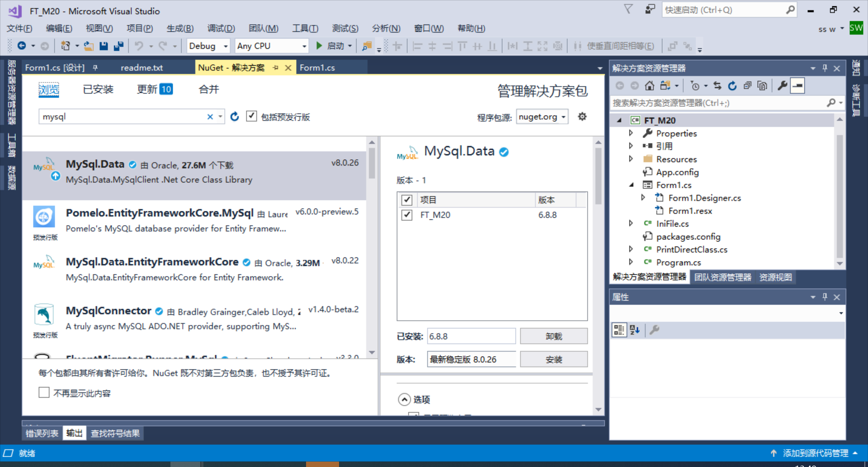
Task: Click the find in files toolbar icon
Action: [x=367, y=46]
